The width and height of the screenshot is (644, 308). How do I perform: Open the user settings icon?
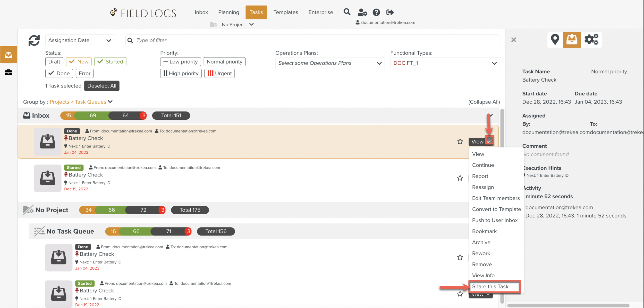pyautogui.click(x=362, y=12)
